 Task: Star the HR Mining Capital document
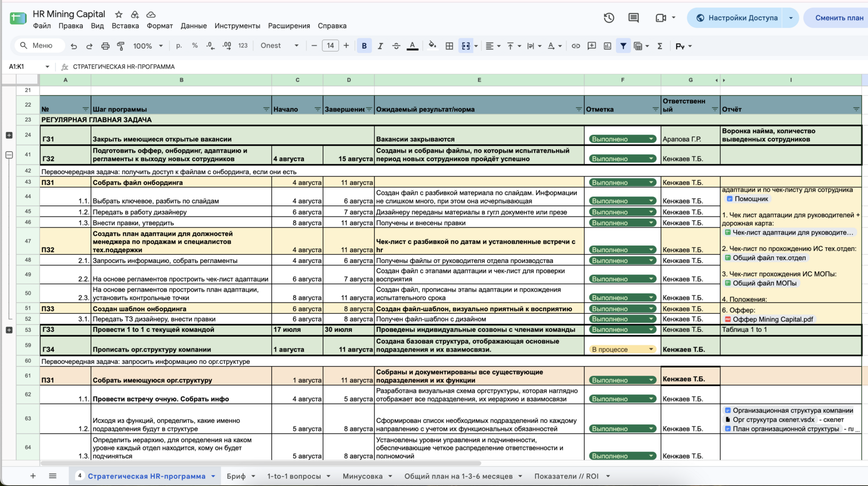tap(119, 14)
